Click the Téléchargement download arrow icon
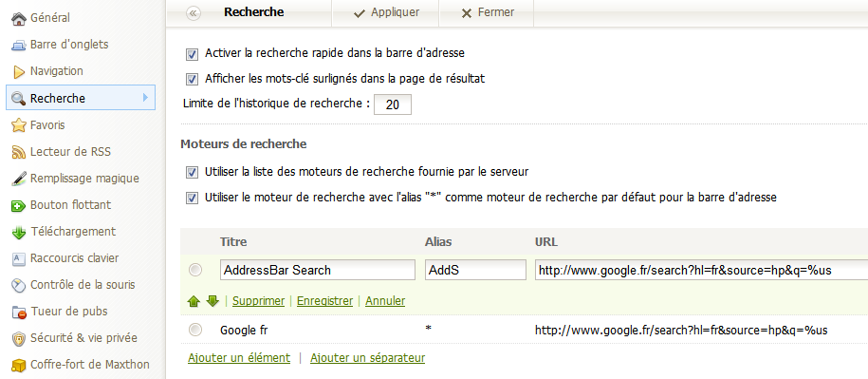The image size is (868, 379). tap(19, 232)
